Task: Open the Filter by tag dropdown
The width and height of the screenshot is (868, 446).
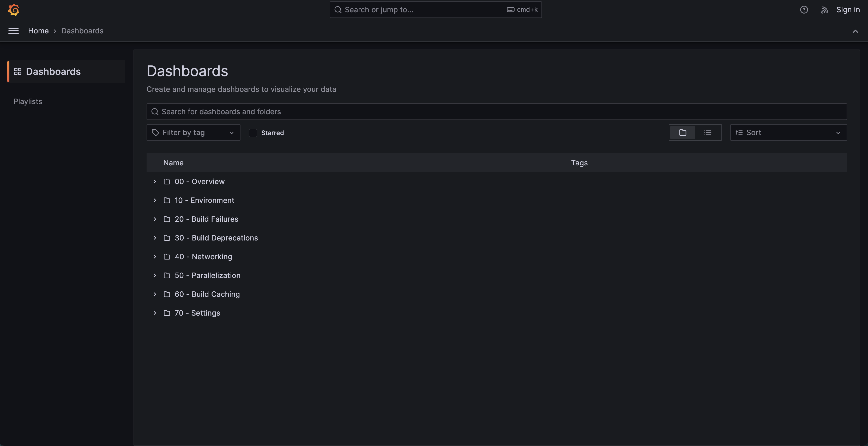Action: coord(193,132)
